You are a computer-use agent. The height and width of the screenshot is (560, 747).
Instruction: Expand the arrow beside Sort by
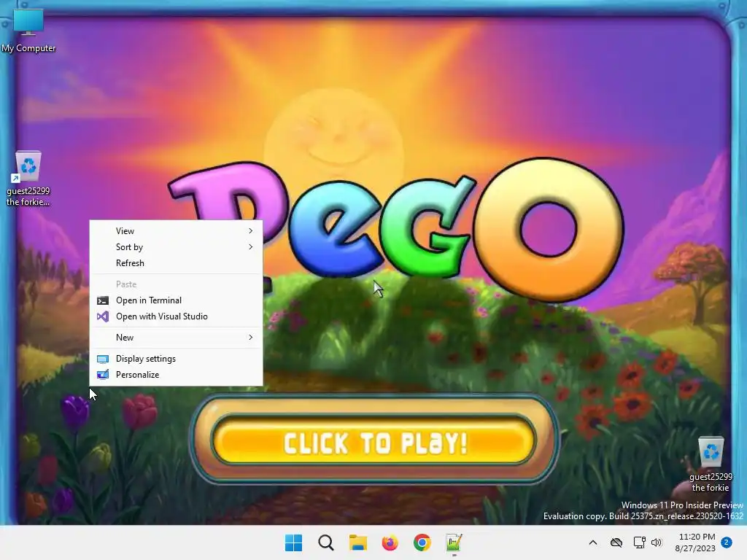point(251,247)
